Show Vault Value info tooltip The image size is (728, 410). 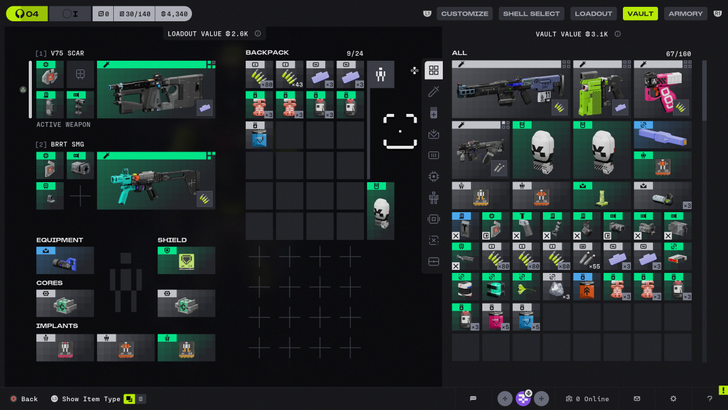coord(618,34)
